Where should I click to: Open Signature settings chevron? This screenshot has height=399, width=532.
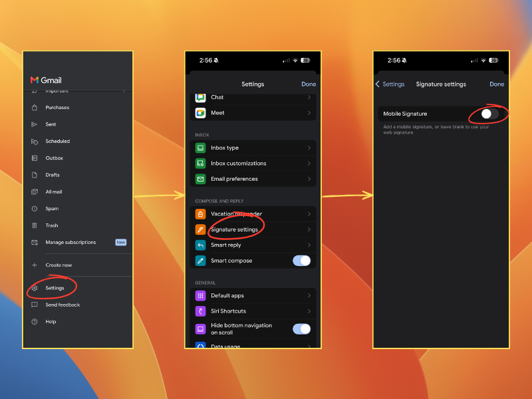tap(309, 229)
